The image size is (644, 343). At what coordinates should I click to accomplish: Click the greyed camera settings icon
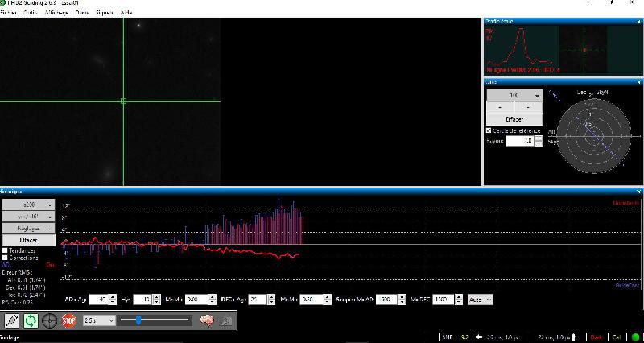(x=225, y=320)
